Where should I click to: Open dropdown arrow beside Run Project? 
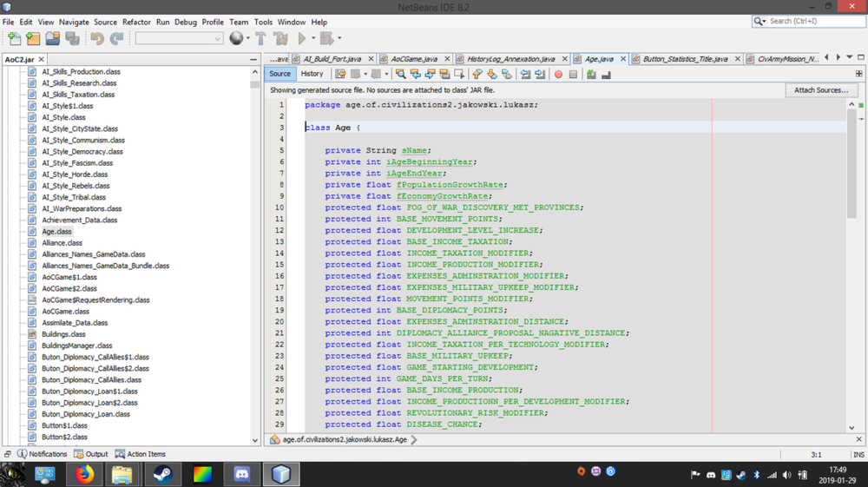313,38
